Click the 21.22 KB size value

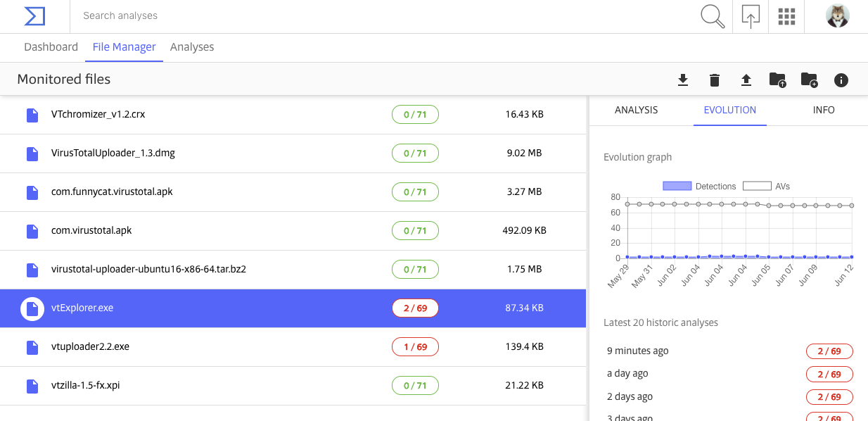pyautogui.click(x=524, y=385)
